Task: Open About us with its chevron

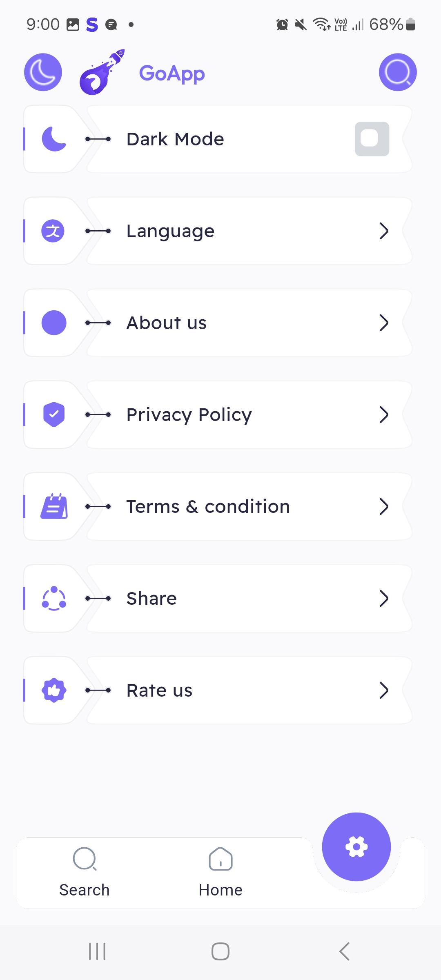Action: click(383, 323)
